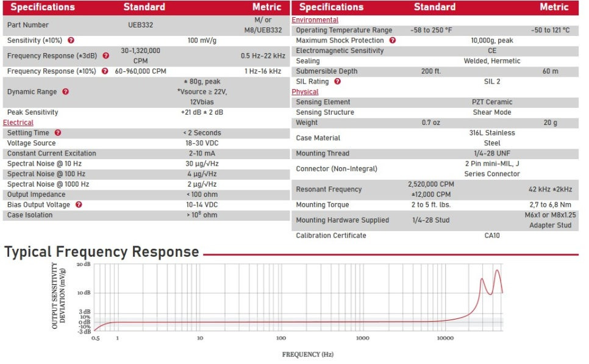Click the 0.7 oz weight value
Image resolution: width=589 pixels, height=364 pixels.
click(x=431, y=123)
